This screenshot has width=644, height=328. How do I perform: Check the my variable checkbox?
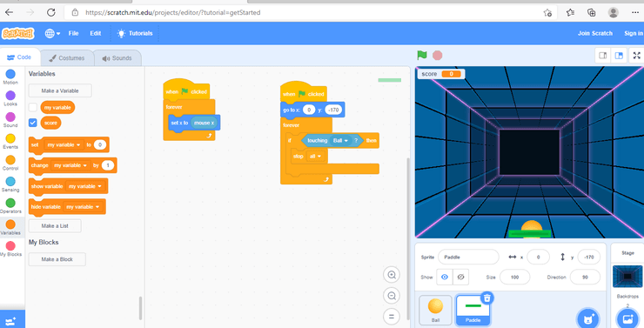tap(33, 108)
